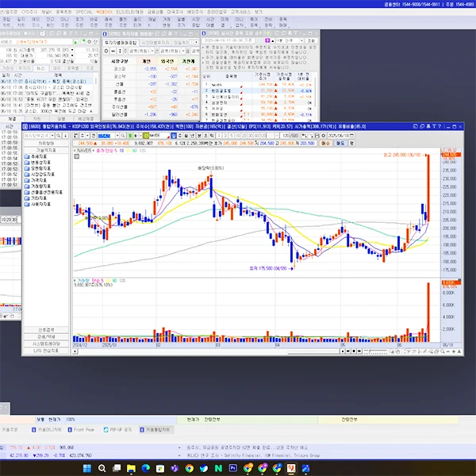Image resolution: width=476 pixels, height=476 pixels.
Task: Open Photoshop from the taskbar
Action: (232, 468)
